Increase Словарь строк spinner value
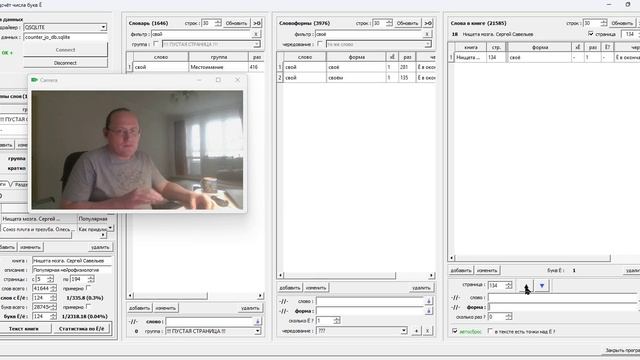This screenshot has width=640, height=360. (218, 21)
